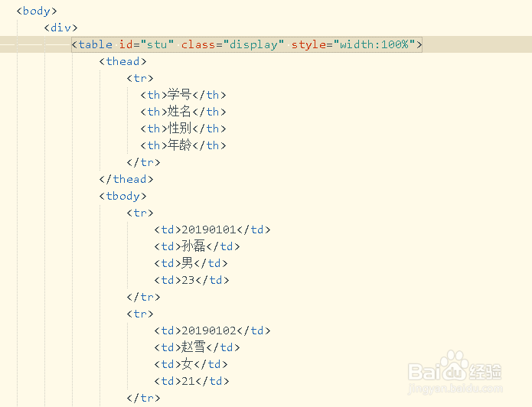This screenshot has width=532, height=407.
Task: Click the th line containing 年龄
Action: 183,145
